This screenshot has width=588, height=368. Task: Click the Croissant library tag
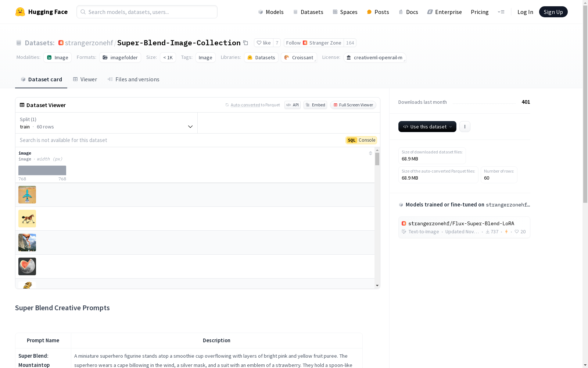[299, 57]
